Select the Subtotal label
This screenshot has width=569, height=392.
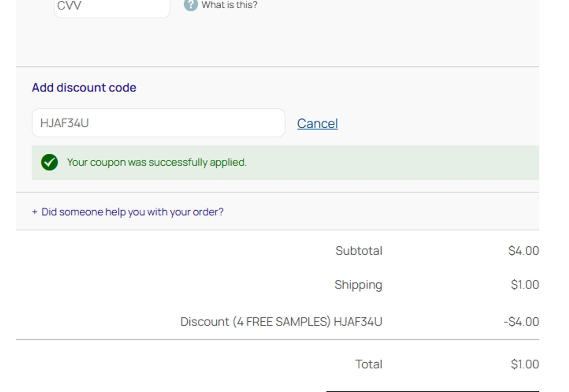point(358,251)
